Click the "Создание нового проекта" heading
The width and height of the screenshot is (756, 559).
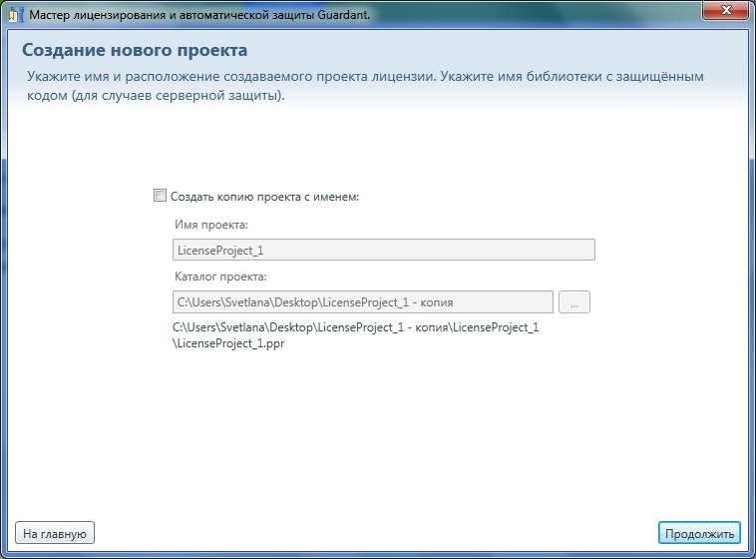coord(135,50)
